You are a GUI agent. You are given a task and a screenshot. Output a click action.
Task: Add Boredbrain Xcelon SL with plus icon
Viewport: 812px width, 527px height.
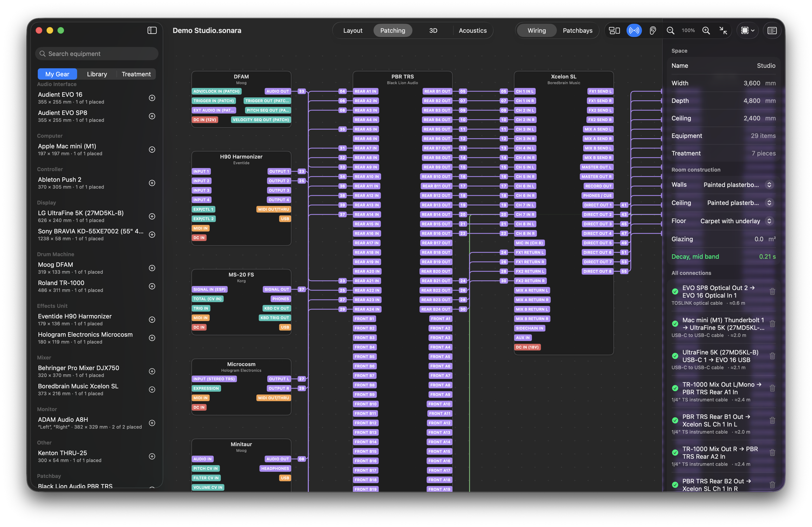coord(152,390)
